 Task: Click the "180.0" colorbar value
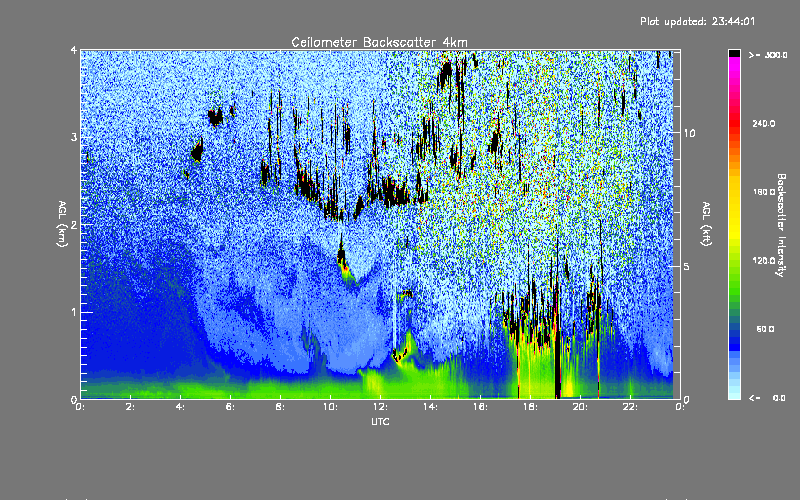pyautogui.click(x=764, y=192)
